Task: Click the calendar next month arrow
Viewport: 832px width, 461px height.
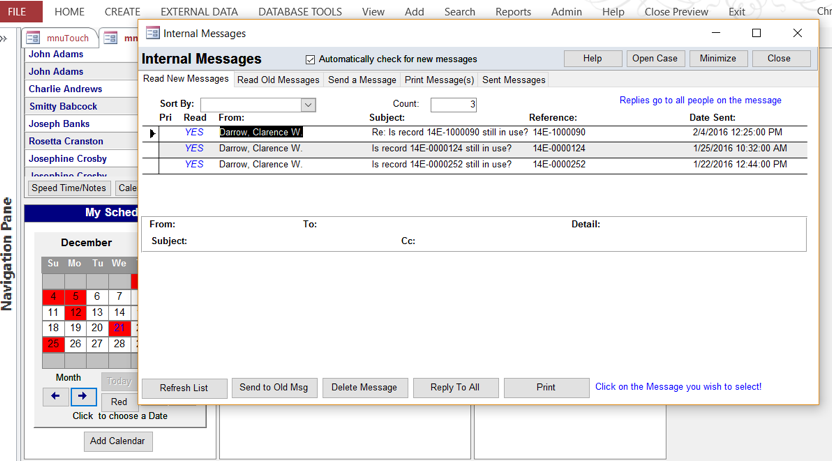Action: 83,397
